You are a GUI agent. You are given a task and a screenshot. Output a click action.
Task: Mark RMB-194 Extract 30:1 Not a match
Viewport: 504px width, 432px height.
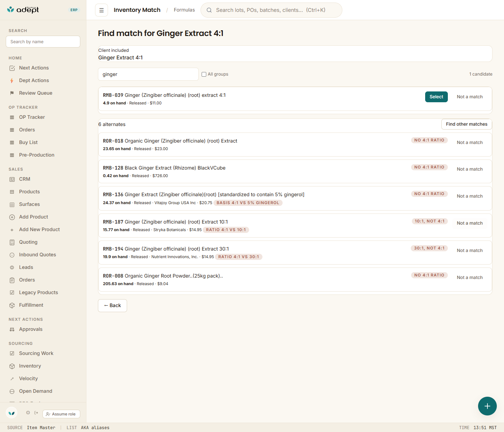click(x=470, y=251)
